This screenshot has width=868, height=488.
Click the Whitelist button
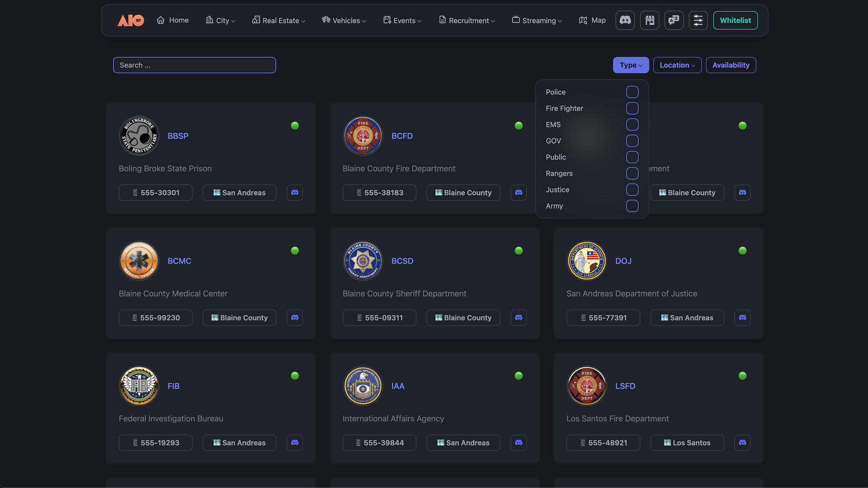pos(735,20)
